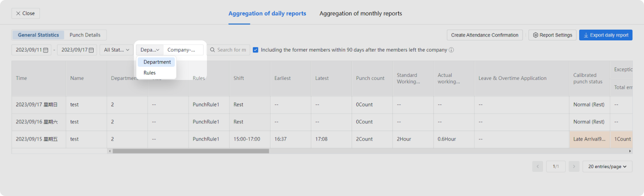Click Leave & Overtime Application header

tap(522, 78)
